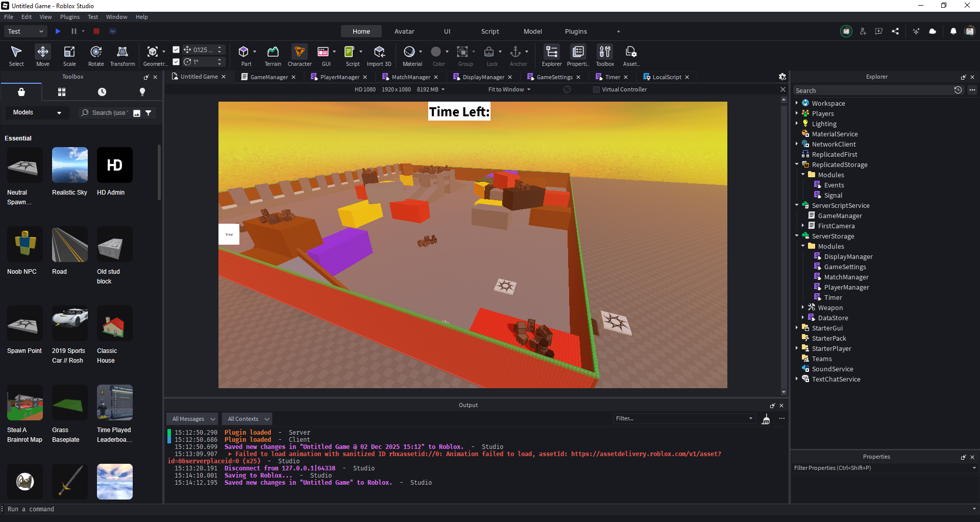Viewport: 980px width, 522px height.
Task: Toggle the rotate snapping checkbox
Action: (x=176, y=62)
